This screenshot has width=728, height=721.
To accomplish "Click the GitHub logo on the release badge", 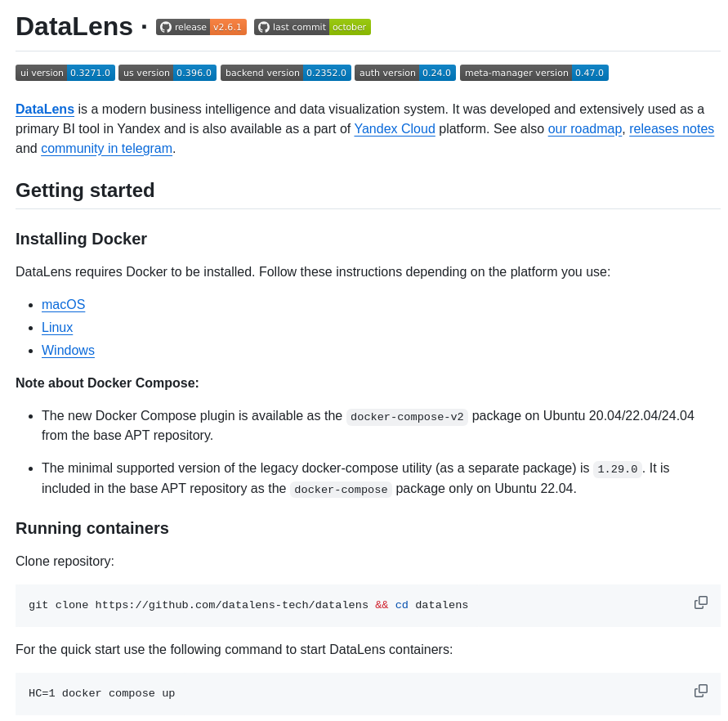I will [164, 26].
